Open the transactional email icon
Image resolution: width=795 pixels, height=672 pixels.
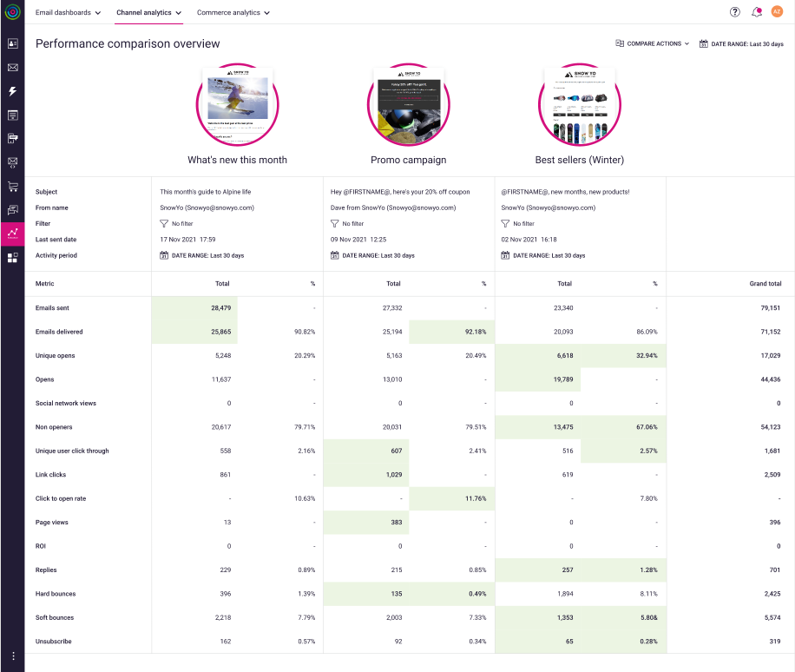(11, 161)
